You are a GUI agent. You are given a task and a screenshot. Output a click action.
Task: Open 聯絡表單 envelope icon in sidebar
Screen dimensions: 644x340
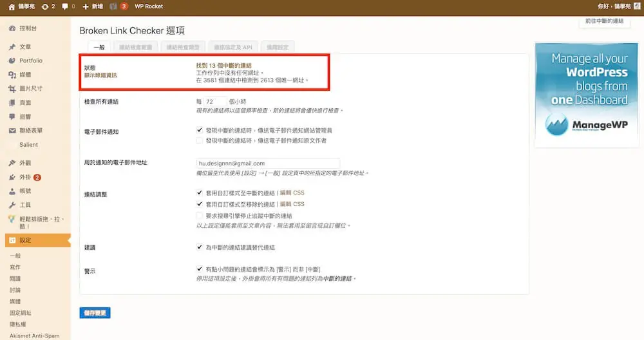12,131
